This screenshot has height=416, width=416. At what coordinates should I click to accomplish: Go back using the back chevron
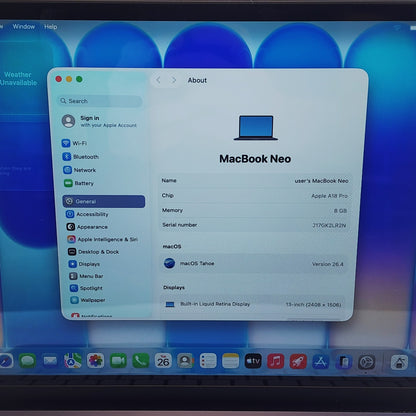click(158, 80)
